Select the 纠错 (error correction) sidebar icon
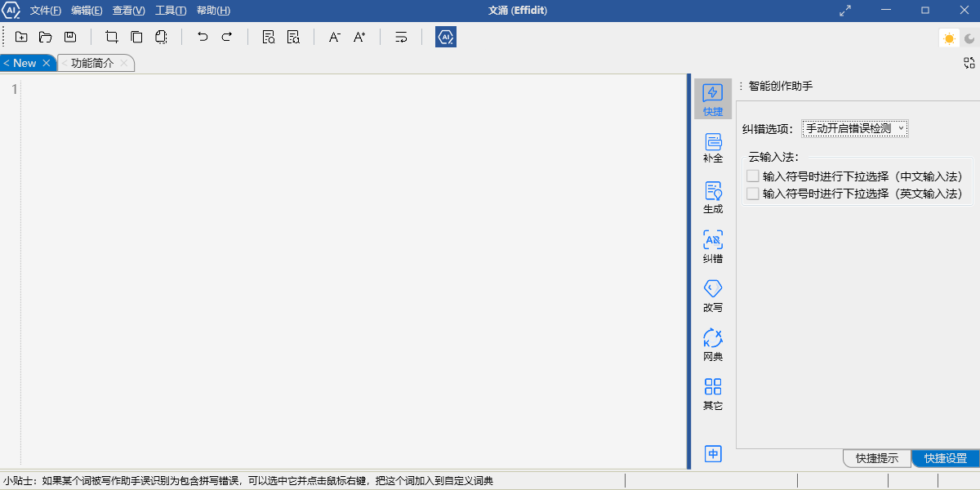The image size is (980, 490). click(x=712, y=245)
